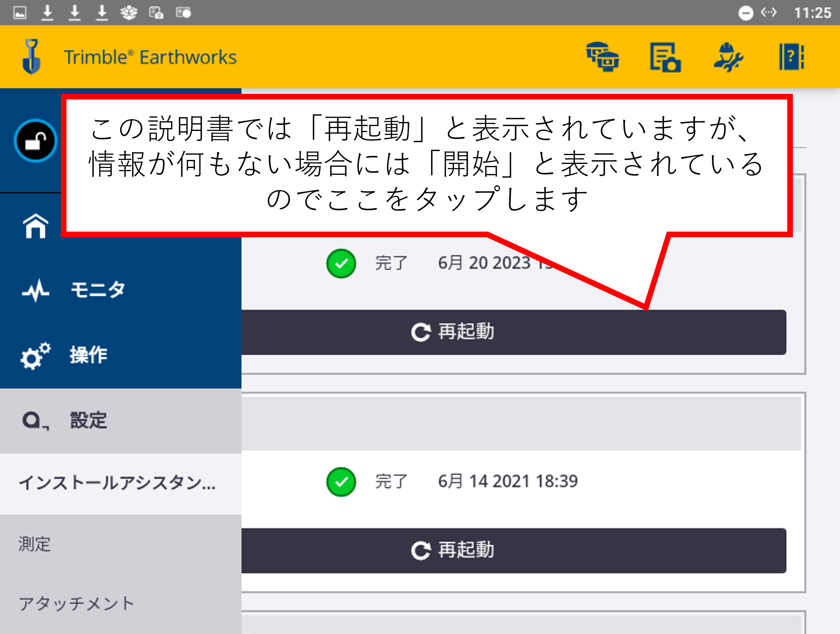The image size is (840, 634).
Task: Open the help manual icon
Action: coord(791,57)
